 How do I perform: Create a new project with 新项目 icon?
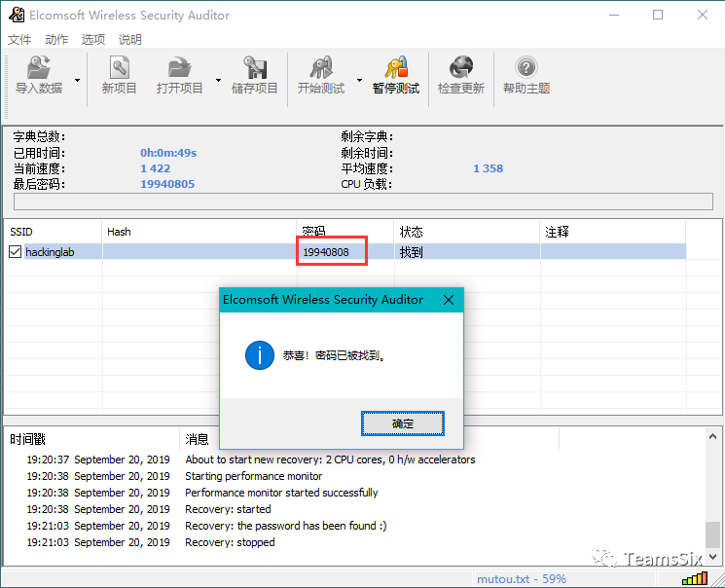pos(120,67)
